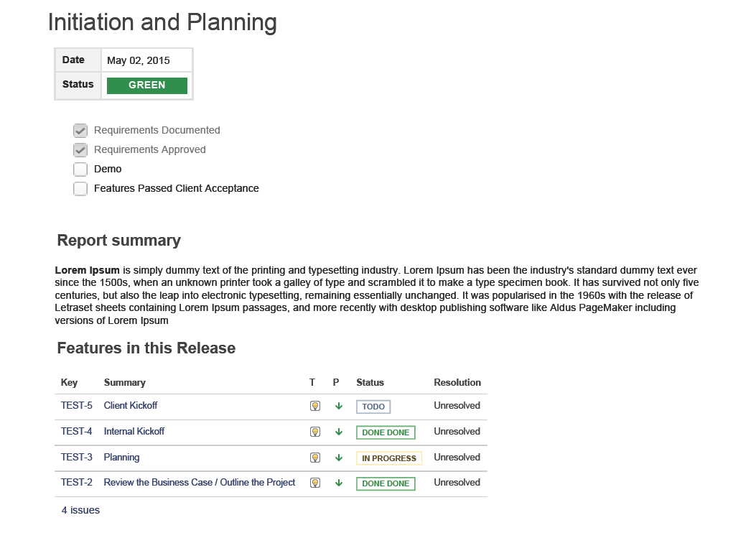The width and height of the screenshot is (756, 533).
Task: Click the 4 issues link
Action: pos(80,510)
